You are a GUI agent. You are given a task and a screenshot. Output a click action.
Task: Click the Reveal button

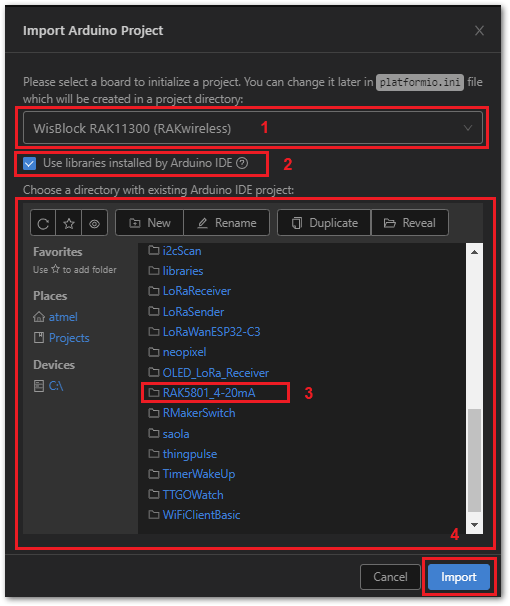(410, 223)
